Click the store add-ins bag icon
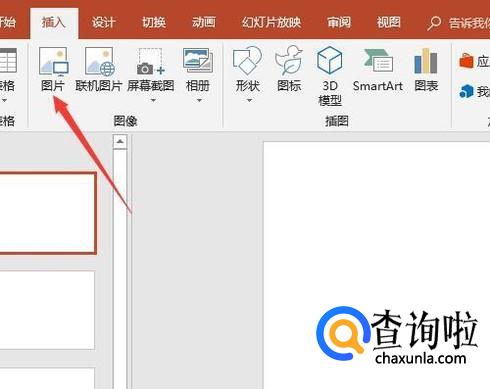The image size is (490, 389). pos(466,61)
